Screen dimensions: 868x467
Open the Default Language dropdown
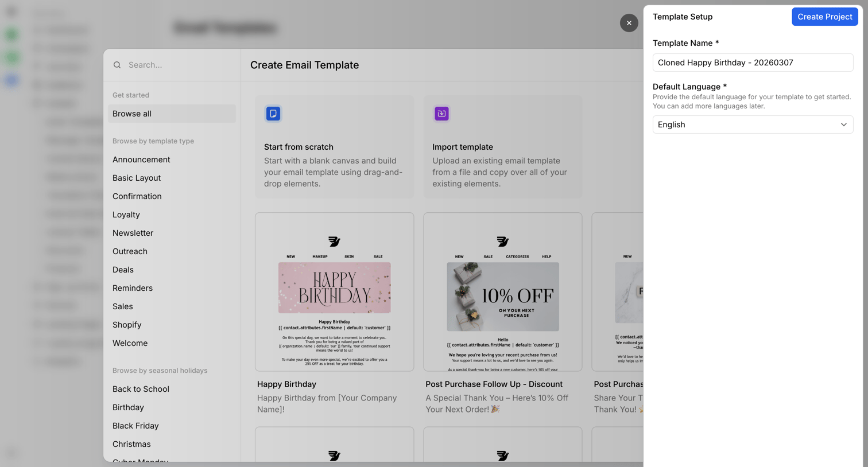tap(753, 124)
